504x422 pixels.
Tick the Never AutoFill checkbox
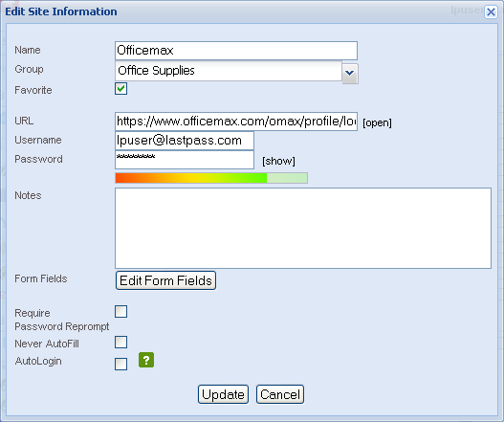[121, 343]
